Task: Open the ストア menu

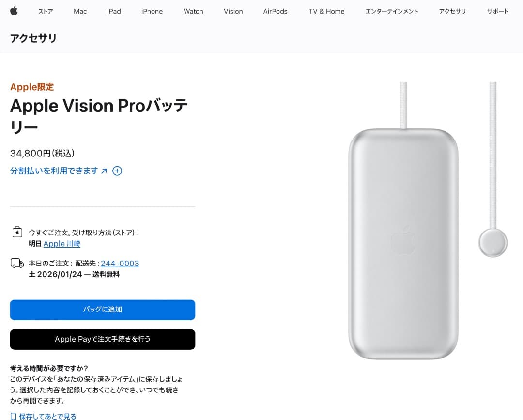Action: click(x=46, y=11)
